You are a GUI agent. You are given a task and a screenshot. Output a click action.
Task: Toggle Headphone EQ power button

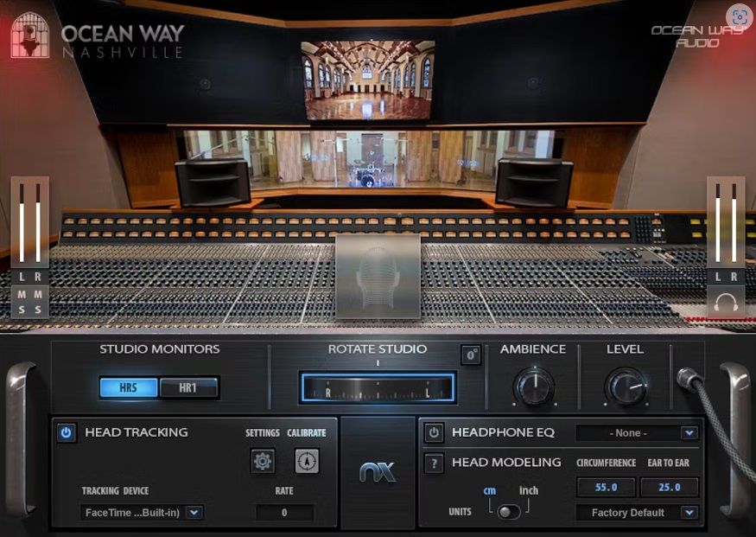[x=435, y=432]
